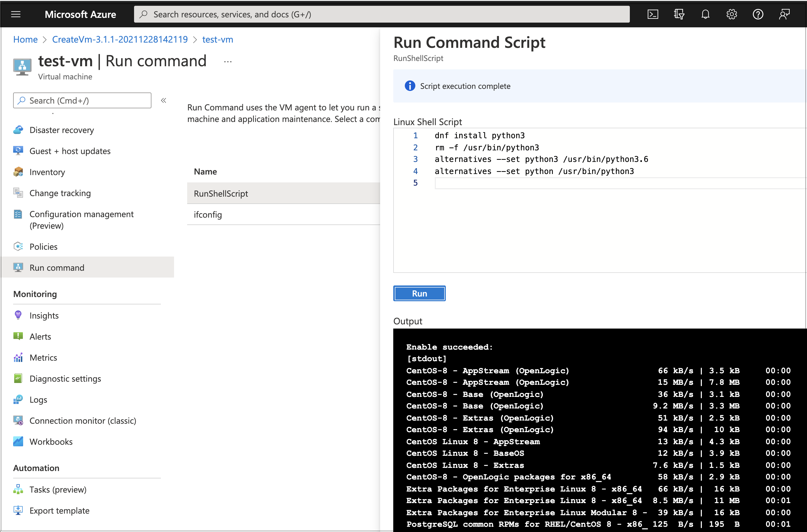This screenshot has height=532, width=807.
Task: Click the Run button to execute script
Action: pos(420,293)
